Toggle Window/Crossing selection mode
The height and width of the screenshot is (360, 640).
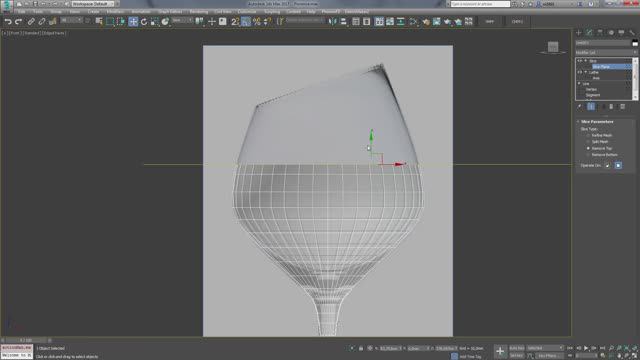[x=121, y=22]
